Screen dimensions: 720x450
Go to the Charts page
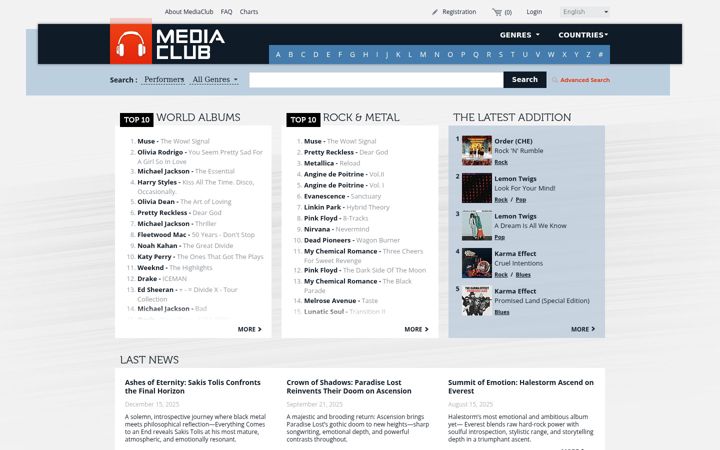pos(249,12)
